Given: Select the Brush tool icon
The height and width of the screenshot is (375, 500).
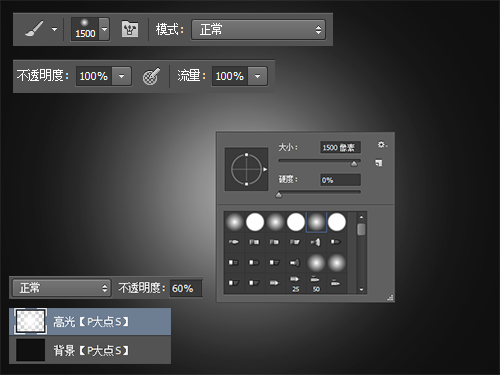Looking at the screenshot, I should [x=34, y=29].
